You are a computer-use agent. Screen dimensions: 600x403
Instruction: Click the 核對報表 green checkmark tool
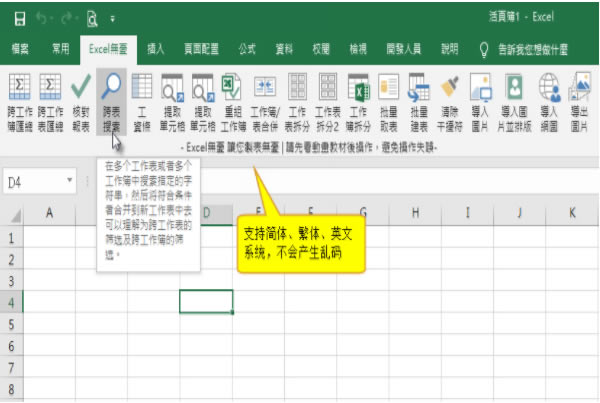[81, 103]
